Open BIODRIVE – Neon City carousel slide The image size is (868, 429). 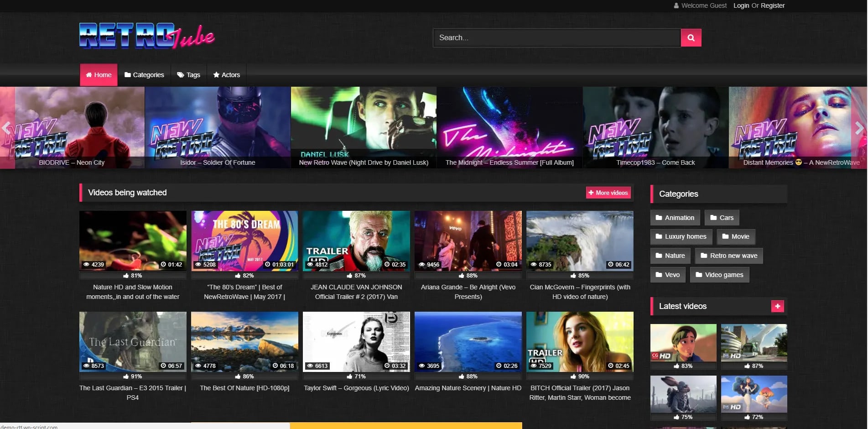tap(72, 128)
